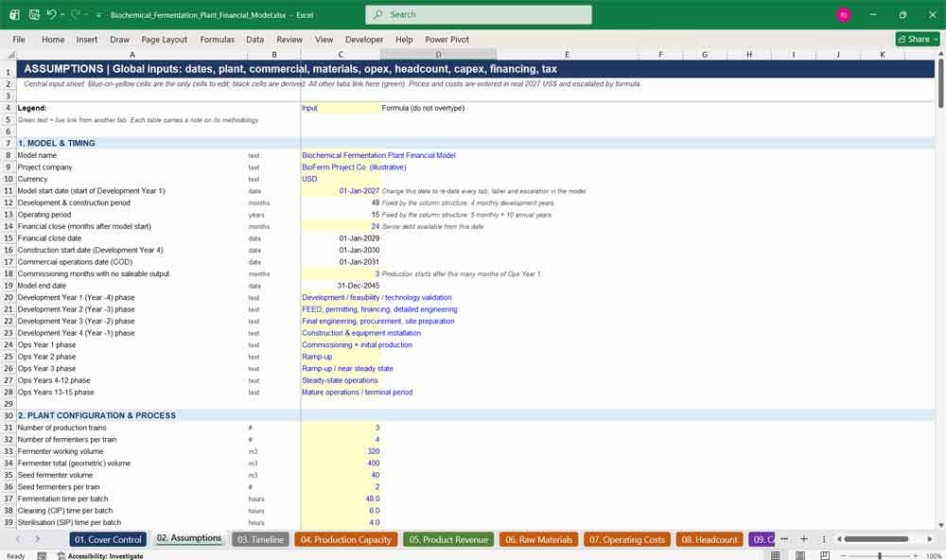Viewport: 946px width, 560px height.
Task: Select the Financial close months value 24
Action: pyautogui.click(x=341, y=226)
